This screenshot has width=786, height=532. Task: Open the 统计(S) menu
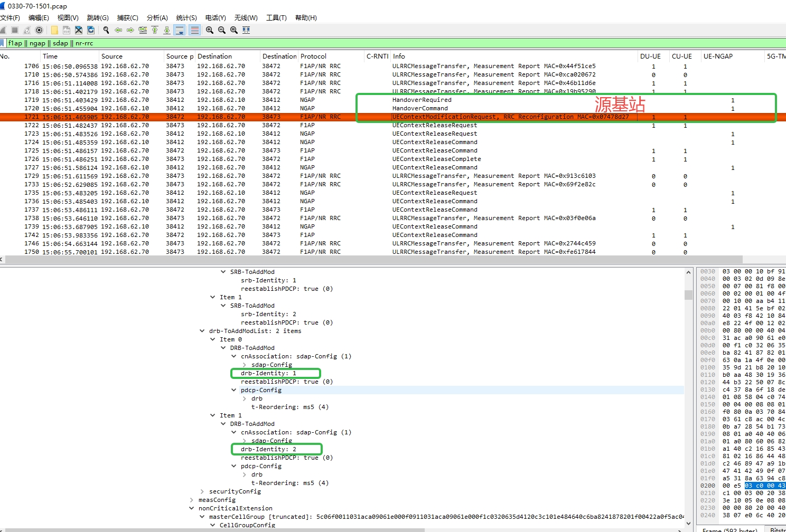(186, 17)
